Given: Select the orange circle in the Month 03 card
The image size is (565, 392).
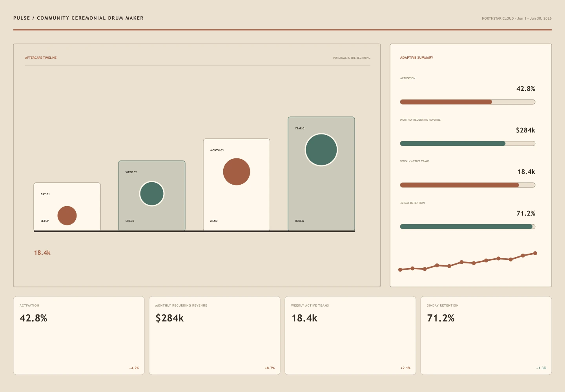Looking at the screenshot, I should [x=237, y=172].
